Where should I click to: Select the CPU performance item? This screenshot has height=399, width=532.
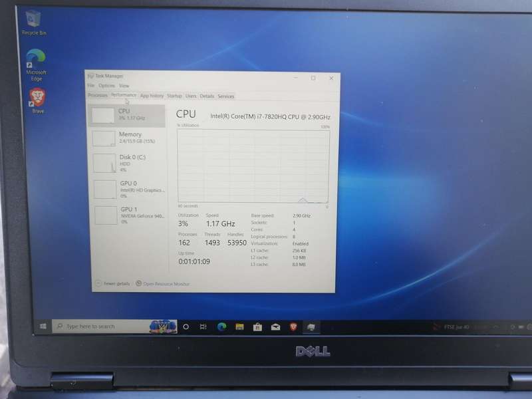point(127,115)
